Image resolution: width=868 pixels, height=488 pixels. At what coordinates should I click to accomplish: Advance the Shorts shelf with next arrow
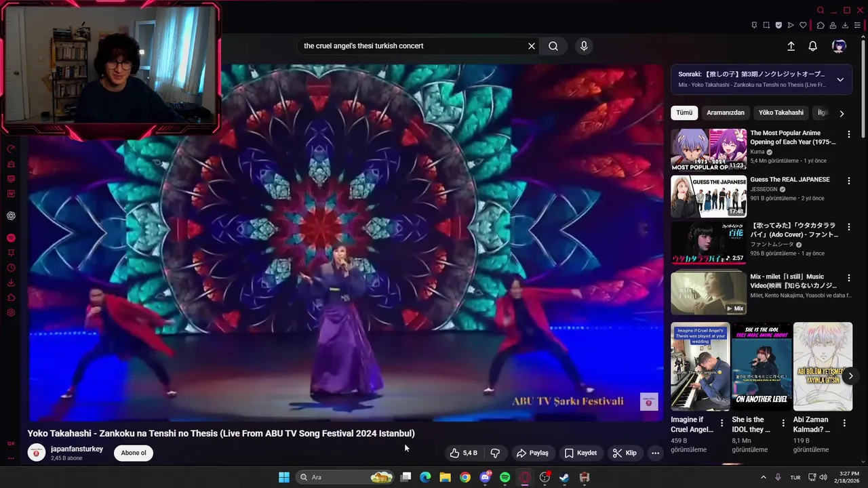pos(850,376)
